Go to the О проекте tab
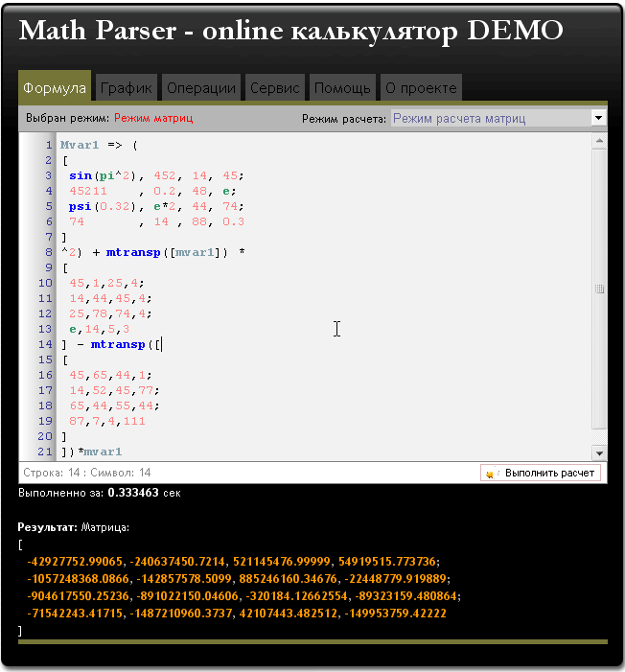 click(x=421, y=87)
